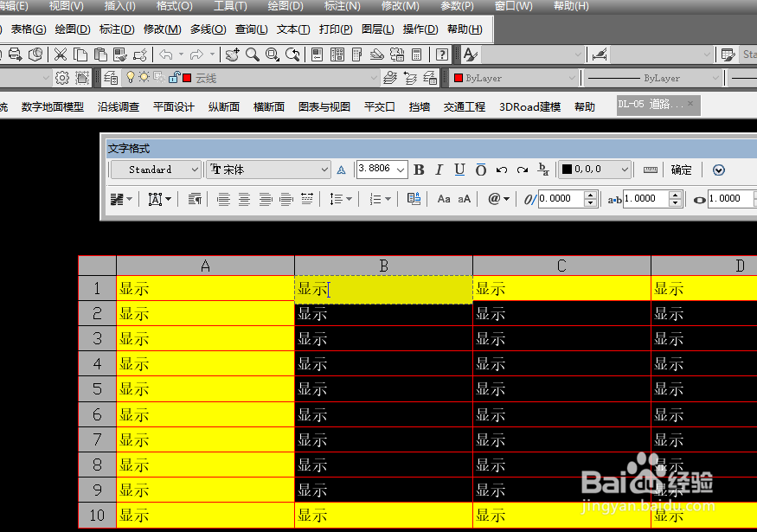Open the 表格 menu item
The image size is (757, 532).
click(x=27, y=29)
